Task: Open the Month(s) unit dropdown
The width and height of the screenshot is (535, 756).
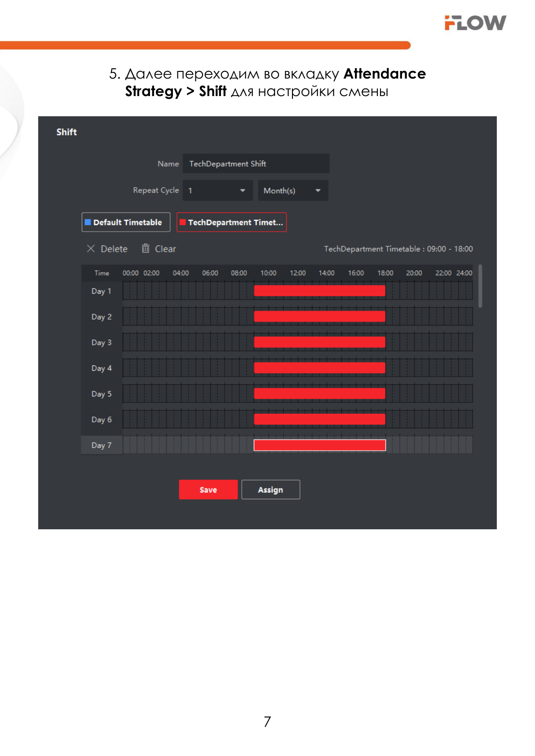Action: (x=293, y=190)
